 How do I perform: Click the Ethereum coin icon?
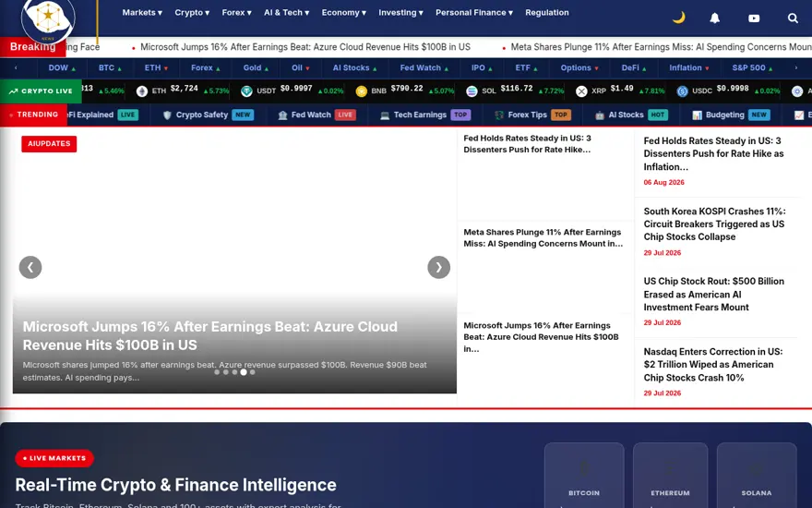click(142, 91)
